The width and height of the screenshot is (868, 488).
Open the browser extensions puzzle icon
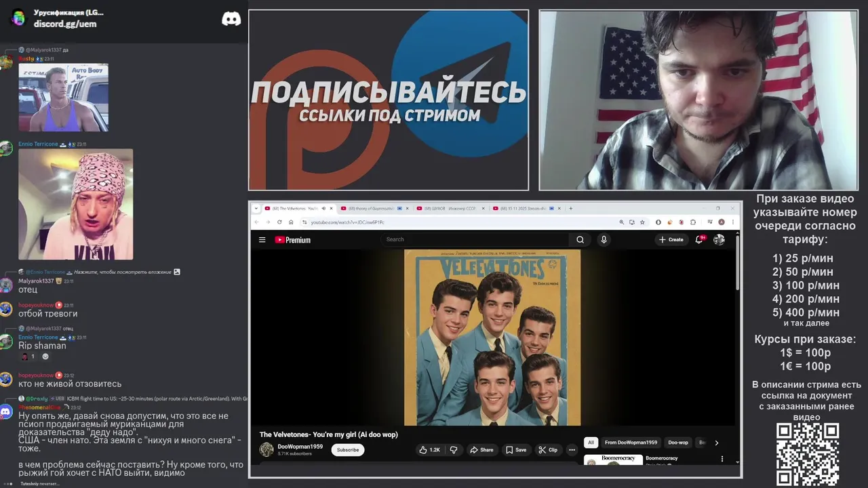point(693,222)
